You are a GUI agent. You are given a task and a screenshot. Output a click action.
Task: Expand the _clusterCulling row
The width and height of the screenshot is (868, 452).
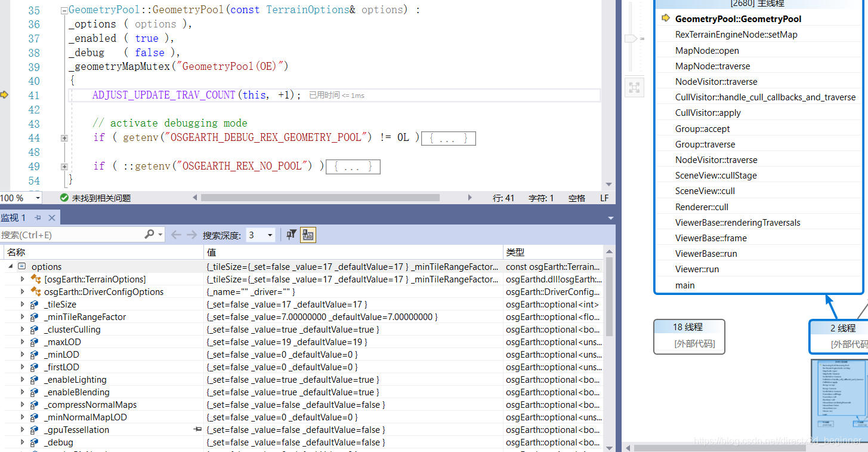(23, 329)
